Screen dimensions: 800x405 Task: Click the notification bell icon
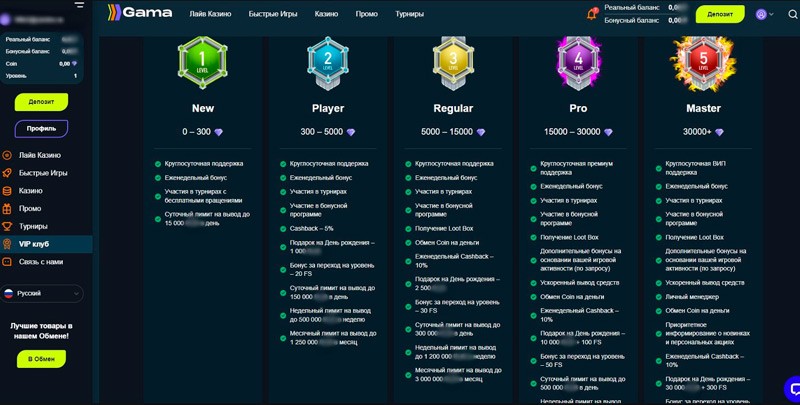[x=592, y=14]
